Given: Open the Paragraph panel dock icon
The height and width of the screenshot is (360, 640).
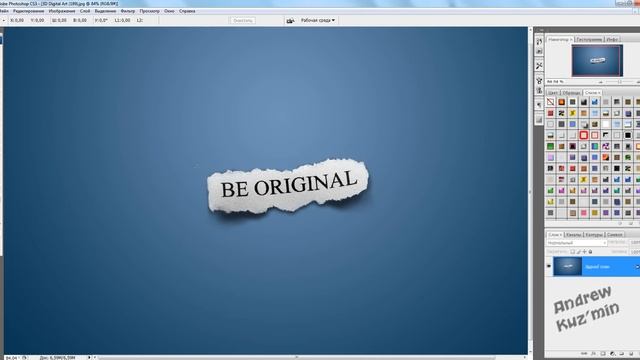Looking at the screenshot, I should (539, 105).
